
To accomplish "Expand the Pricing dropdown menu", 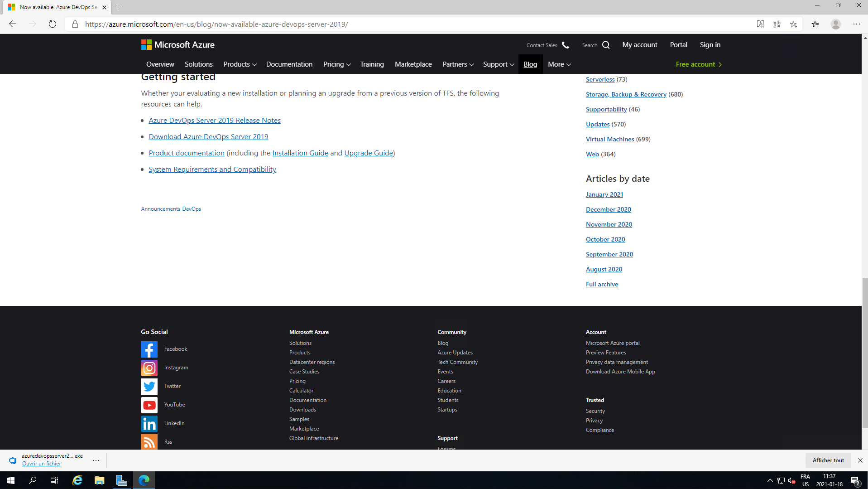I will [x=336, y=64].
